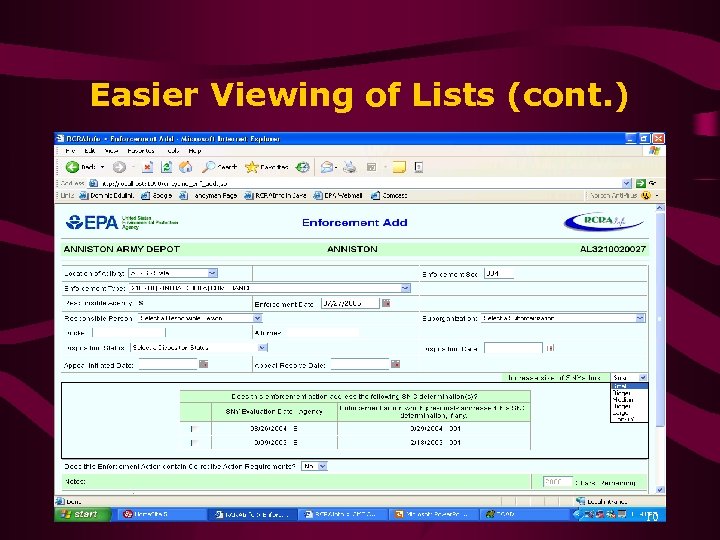
Task: Click the green Go arrow button
Action: pyautogui.click(x=641, y=184)
